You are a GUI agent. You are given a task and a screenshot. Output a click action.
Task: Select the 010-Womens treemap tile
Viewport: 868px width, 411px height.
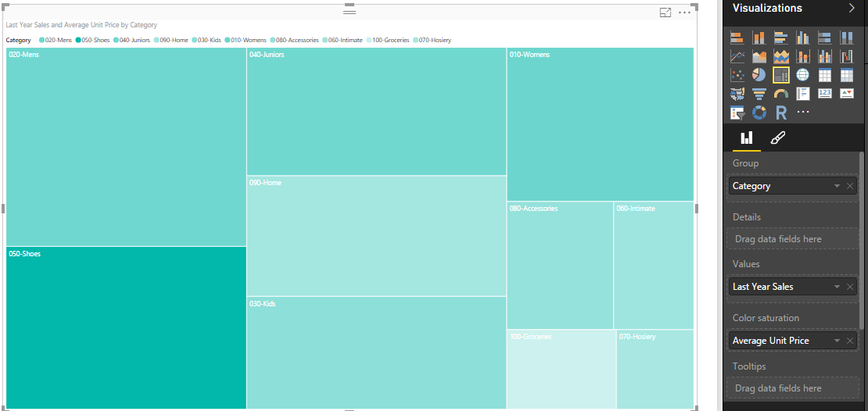[601, 124]
